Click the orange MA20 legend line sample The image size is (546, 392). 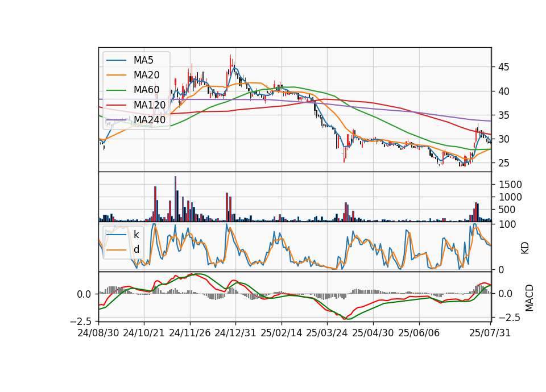(116, 75)
